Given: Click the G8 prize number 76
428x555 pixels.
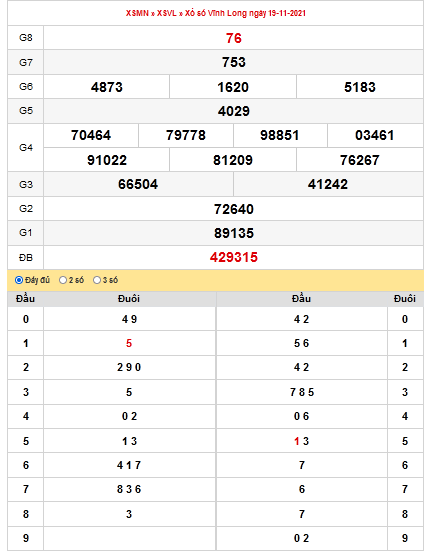Looking at the screenshot, I should click(x=234, y=38).
